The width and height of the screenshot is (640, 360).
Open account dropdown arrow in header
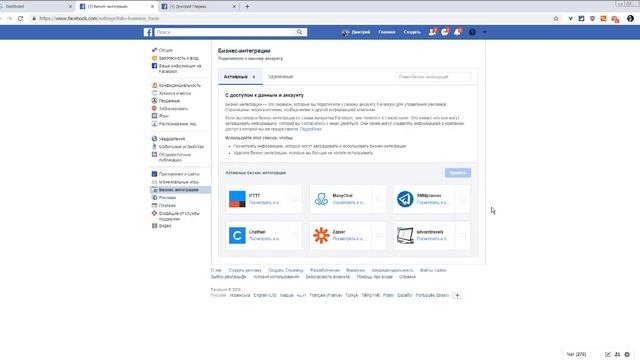coord(484,32)
